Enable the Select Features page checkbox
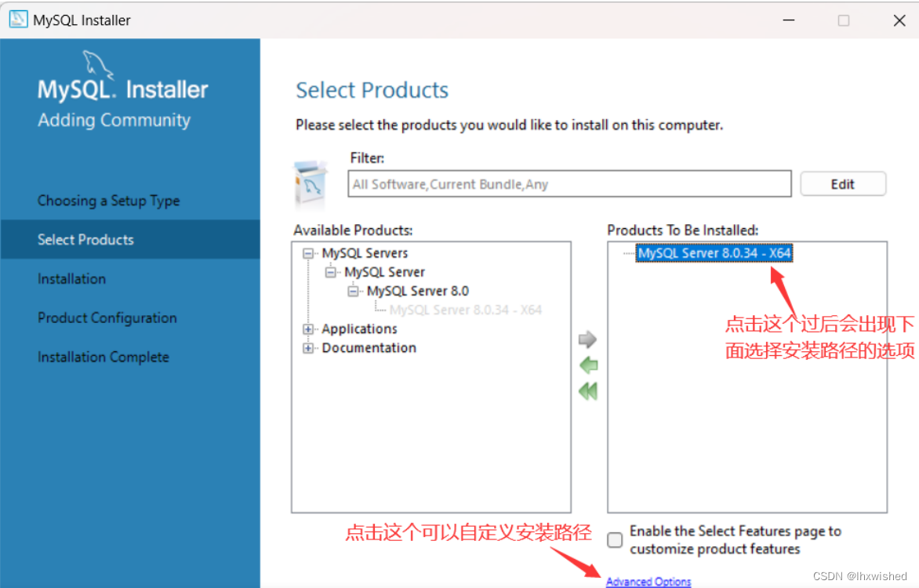This screenshot has height=588, width=919. pyautogui.click(x=615, y=540)
